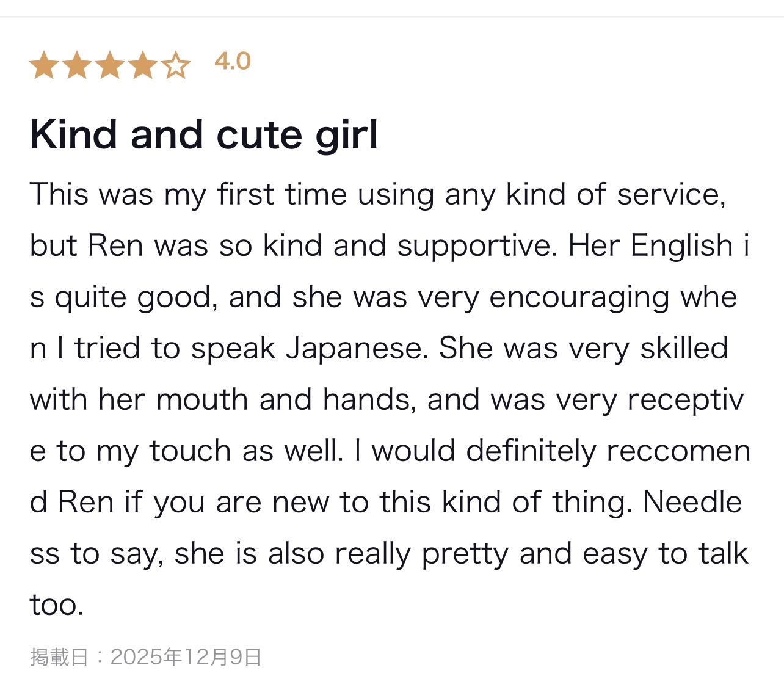Click the fourth gold star
Screen dimensions: 784x676
tap(143, 65)
